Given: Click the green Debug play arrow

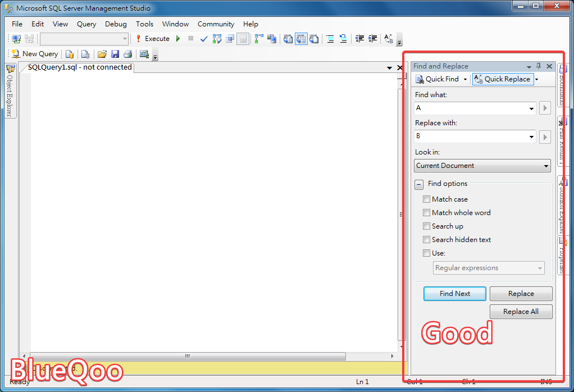Looking at the screenshot, I should [x=178, y=39].
